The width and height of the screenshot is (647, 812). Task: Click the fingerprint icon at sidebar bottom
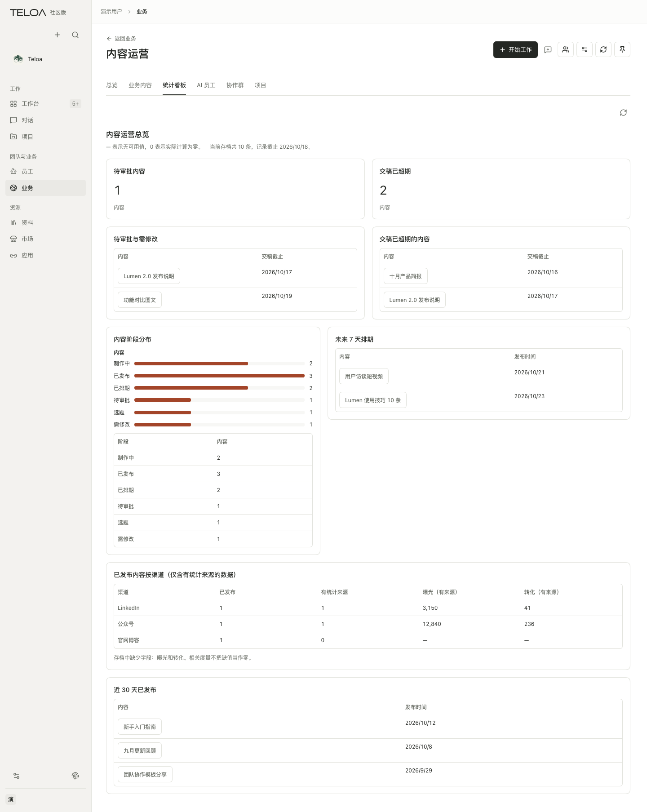pos(75,776)
